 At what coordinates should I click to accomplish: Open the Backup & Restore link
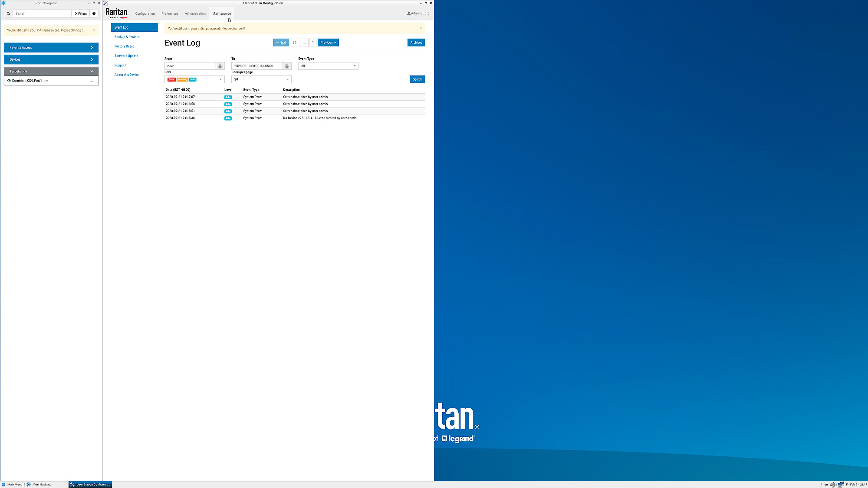coord(127,37)
